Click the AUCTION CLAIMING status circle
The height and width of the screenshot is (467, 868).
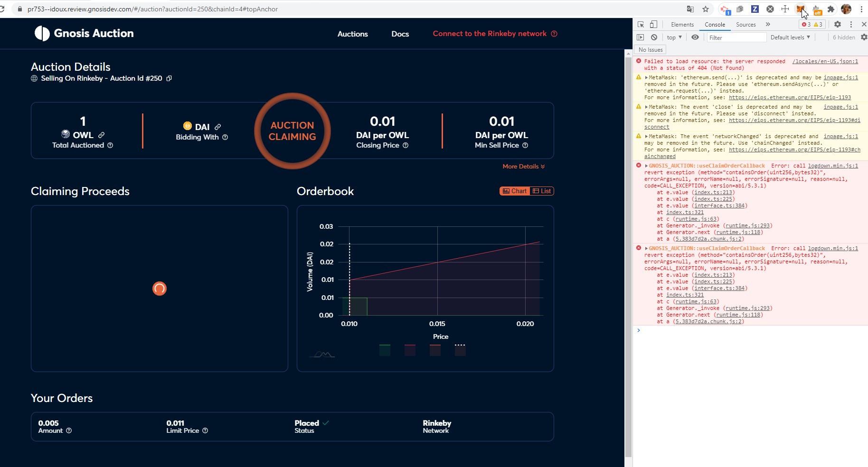point(292,131)
